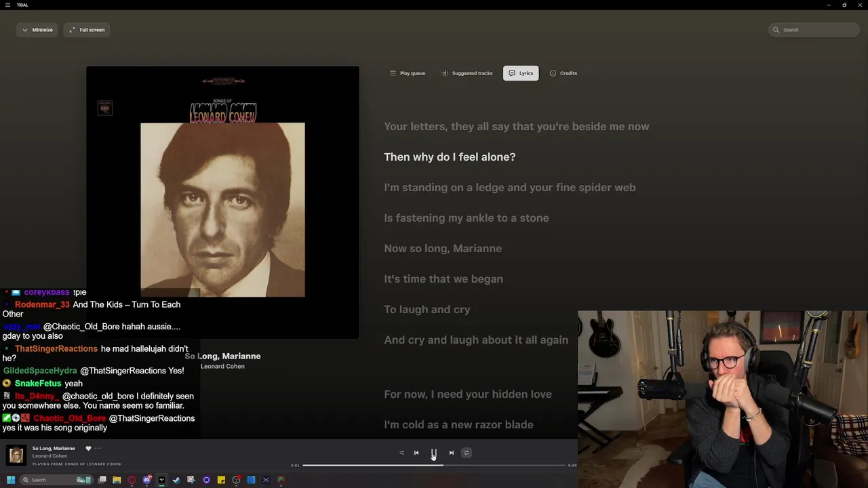Image resolution: width=868 pixels, height=488 pixels.
Task: Click the Suggested tracks icon
Action: click(x=445, y=73)
